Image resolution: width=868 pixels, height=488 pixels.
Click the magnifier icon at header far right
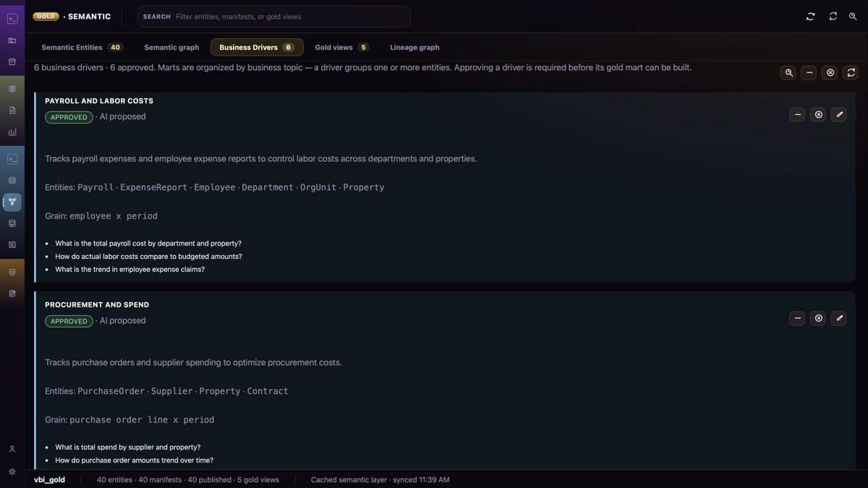(x=853, y=17)
